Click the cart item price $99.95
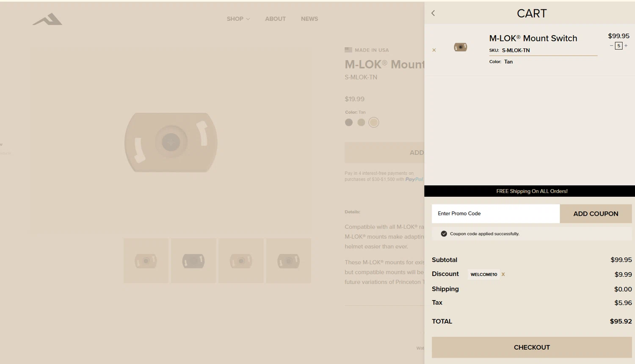Image resolution: width=635 pixels, height=364 pixels. (618, 36)
